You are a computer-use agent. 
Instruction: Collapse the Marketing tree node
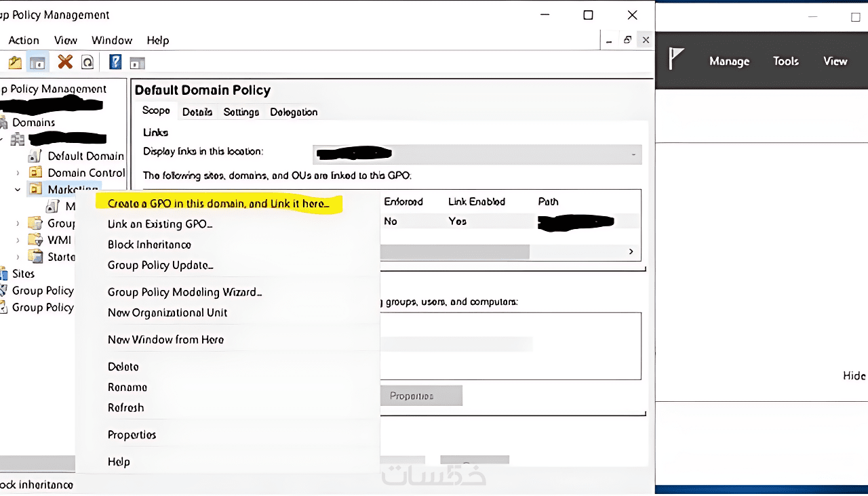[x=18, y=190]
